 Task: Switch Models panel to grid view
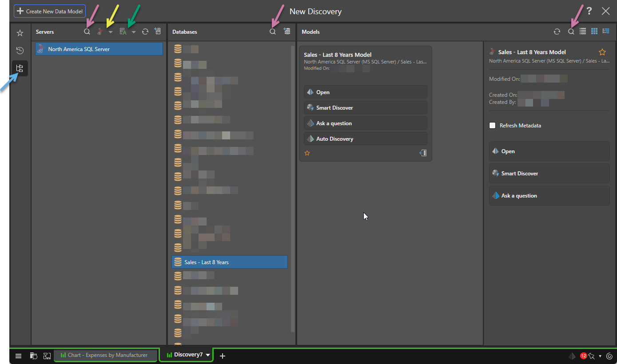coord(594,32)
